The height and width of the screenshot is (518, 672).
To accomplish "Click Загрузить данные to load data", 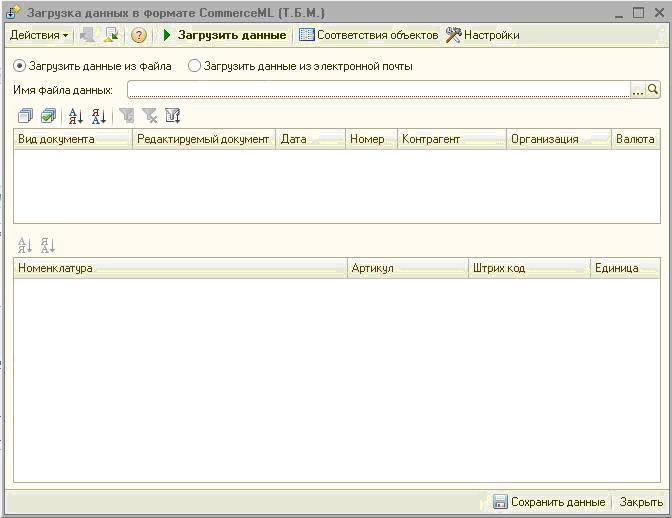I will pos(223,35).
